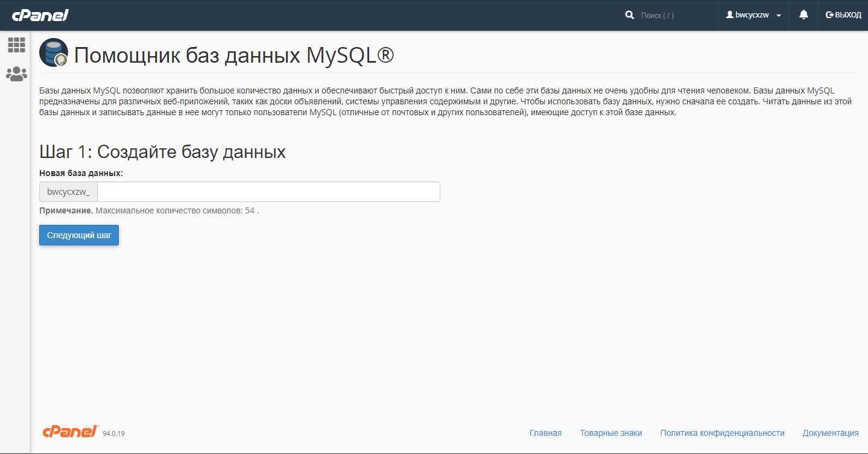Image resolution: width=868 pixels, height=454 pixels.
Task: Click the user silhouette icon beside bwcycxzw
Action: coord(730,15)
